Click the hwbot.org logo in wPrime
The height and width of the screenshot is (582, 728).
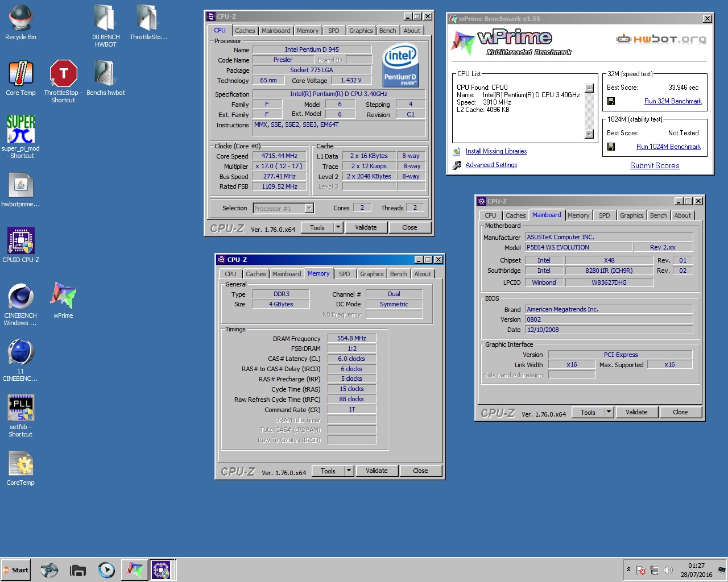(x=661, y=39)
